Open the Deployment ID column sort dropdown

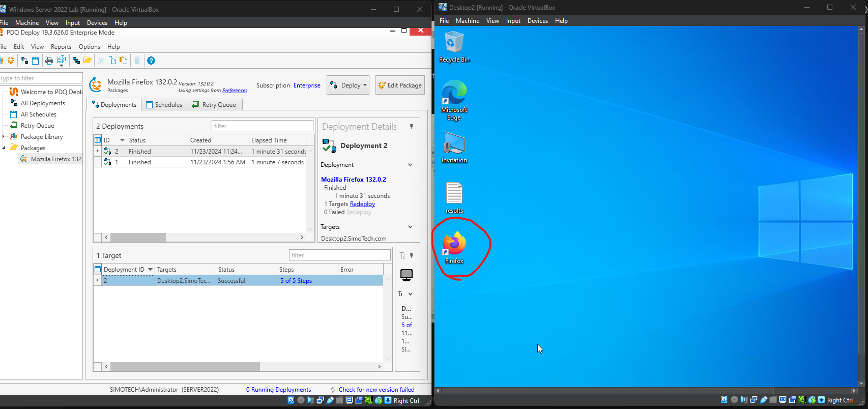pos(150,269)
